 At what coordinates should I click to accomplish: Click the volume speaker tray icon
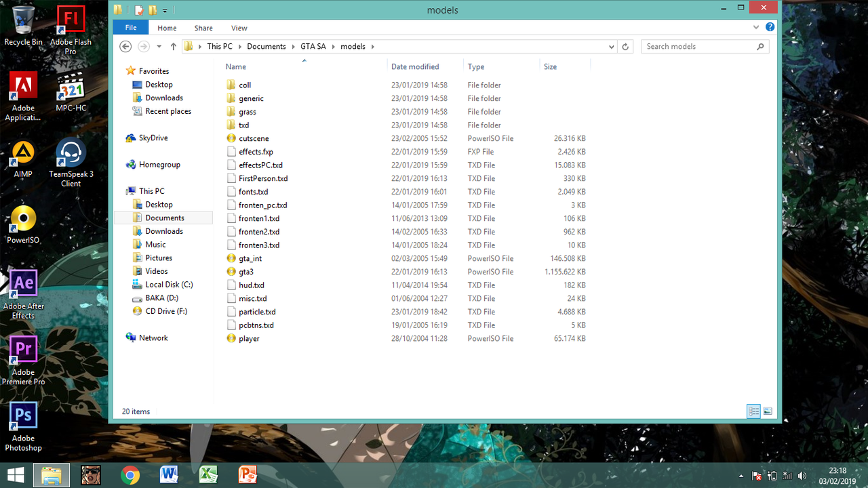click(x=802, y=476)
